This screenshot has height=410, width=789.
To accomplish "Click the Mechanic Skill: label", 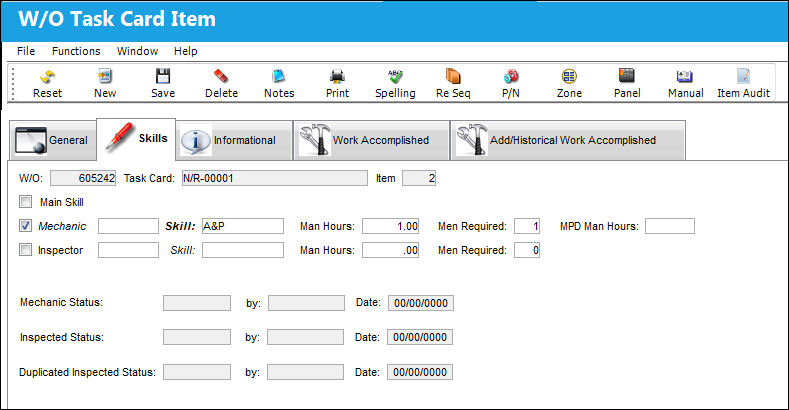I will (x=180, y=226).
